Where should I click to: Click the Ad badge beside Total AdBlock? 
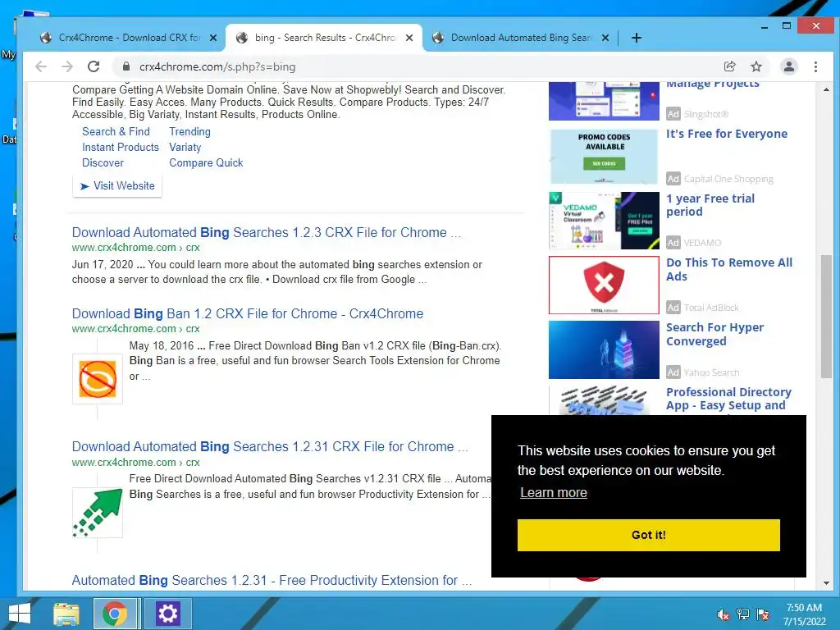(x=673, y=308)
